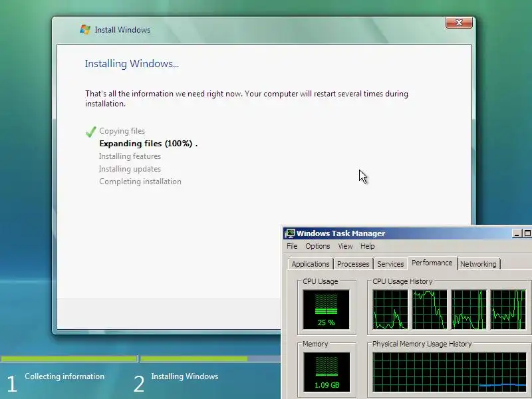Click the Collecting information progress bar
The height and width of the screenshot is (399, 532).
click(68, 358)
